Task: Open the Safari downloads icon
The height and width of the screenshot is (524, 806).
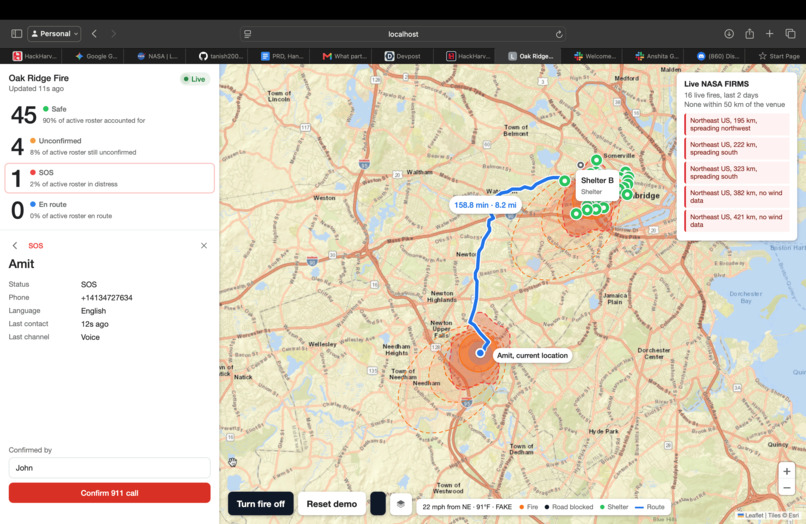Action: pos(729,33)
